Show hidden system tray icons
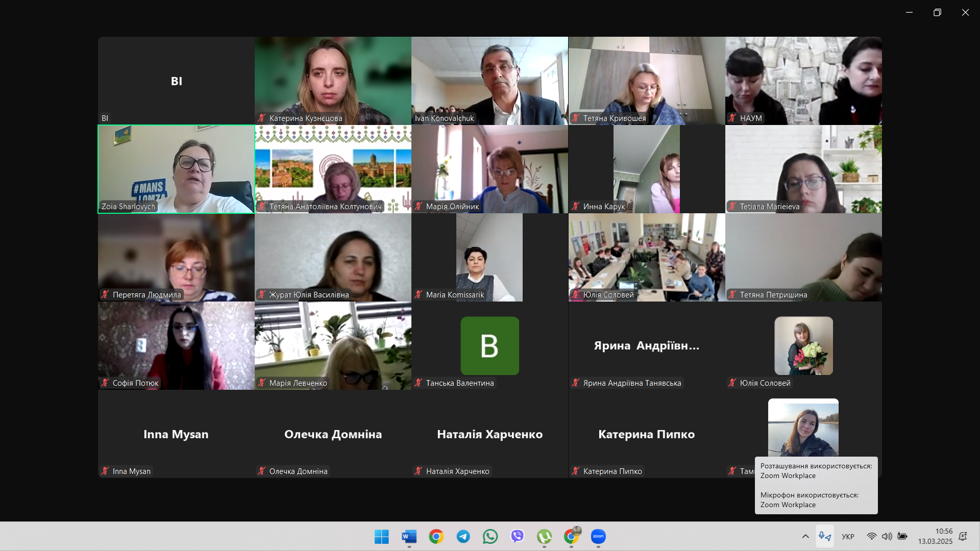The width and height of the screenshot is (980, 551). pos(805,537)
